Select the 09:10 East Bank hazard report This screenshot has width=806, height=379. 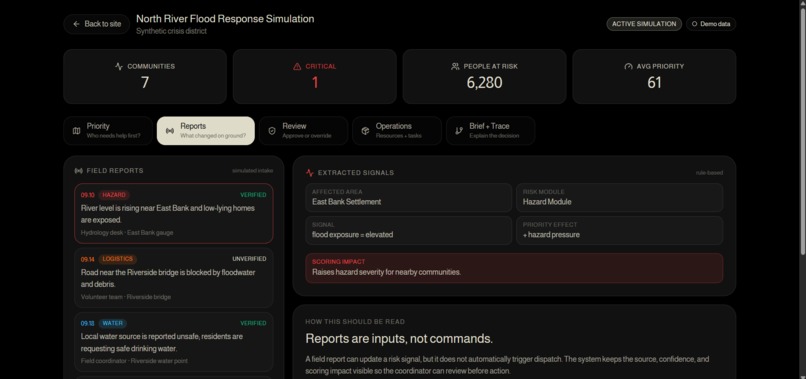[x=174, y=213]
